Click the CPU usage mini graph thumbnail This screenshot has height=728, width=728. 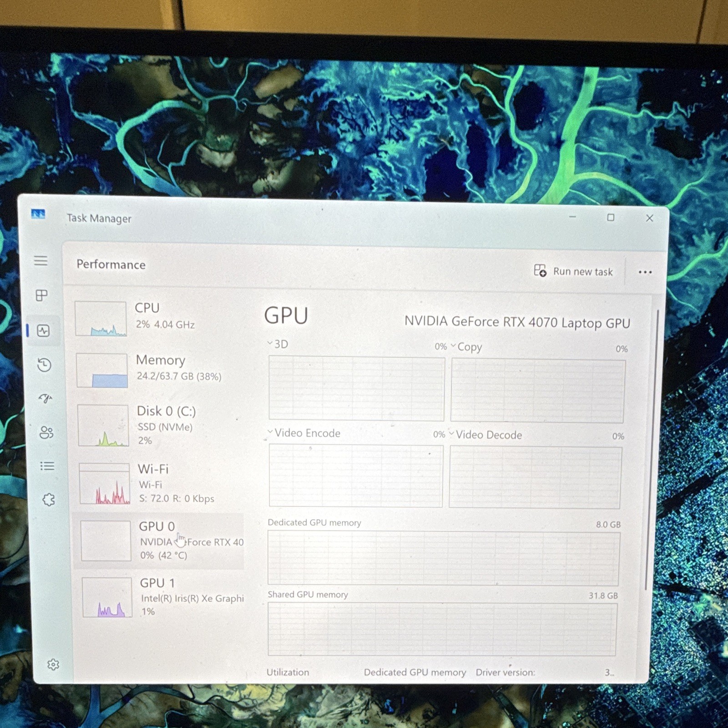tap(101, 318)
